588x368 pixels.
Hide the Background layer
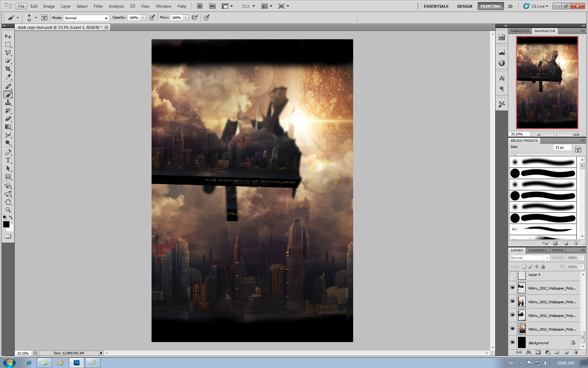click(x=512, y=342)
